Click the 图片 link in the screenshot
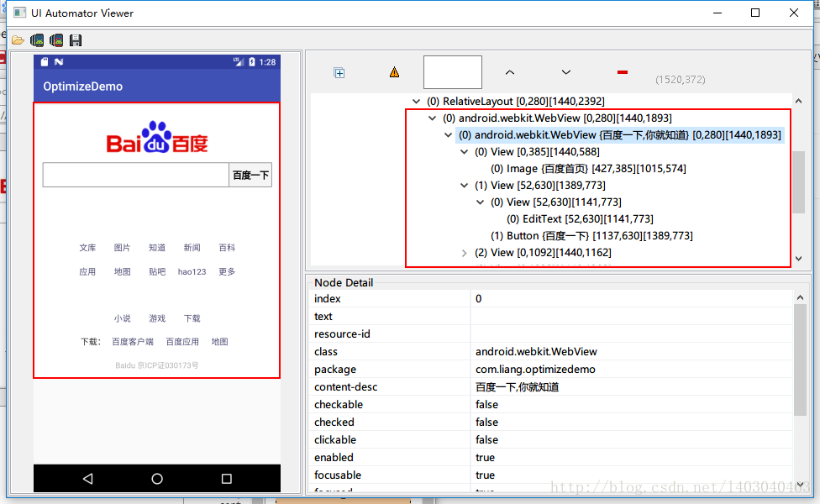 (123, 248)
